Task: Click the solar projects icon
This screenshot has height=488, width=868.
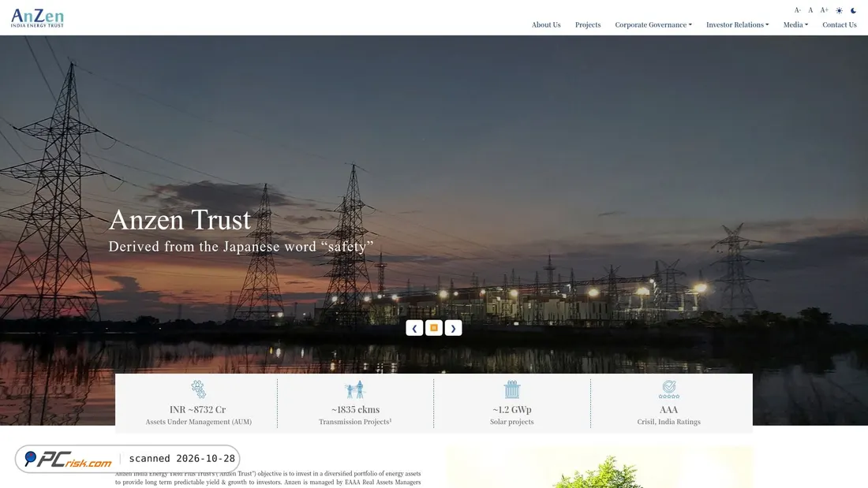Action: point(512,389)
